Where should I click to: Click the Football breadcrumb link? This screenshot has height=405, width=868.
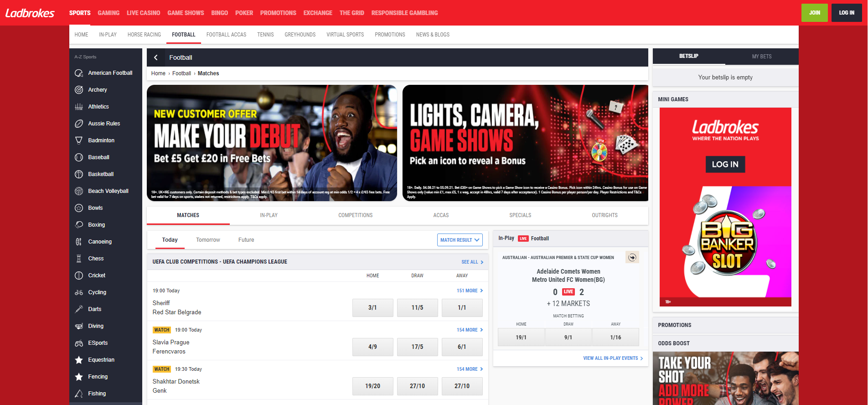[x=181, y=73]
